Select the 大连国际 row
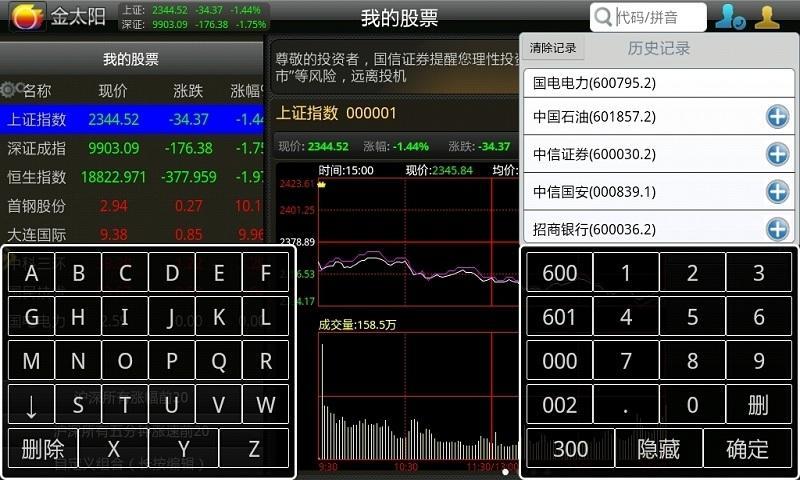 tap(132, 234)
